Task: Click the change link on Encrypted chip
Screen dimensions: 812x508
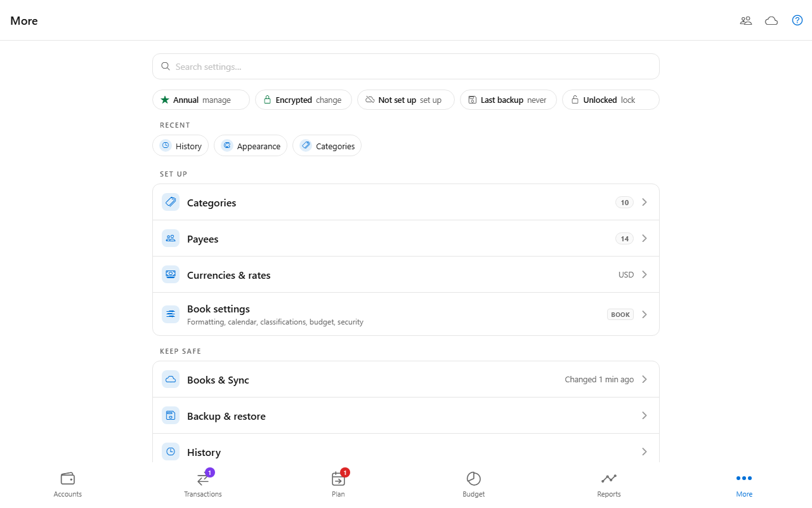Action: coord(329,100)
